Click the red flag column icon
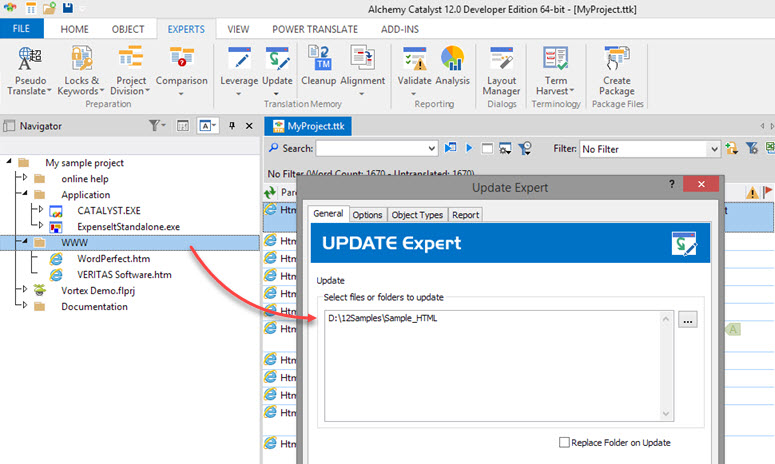Viewport: 775px width, 464px height. [x=768, y=192]
